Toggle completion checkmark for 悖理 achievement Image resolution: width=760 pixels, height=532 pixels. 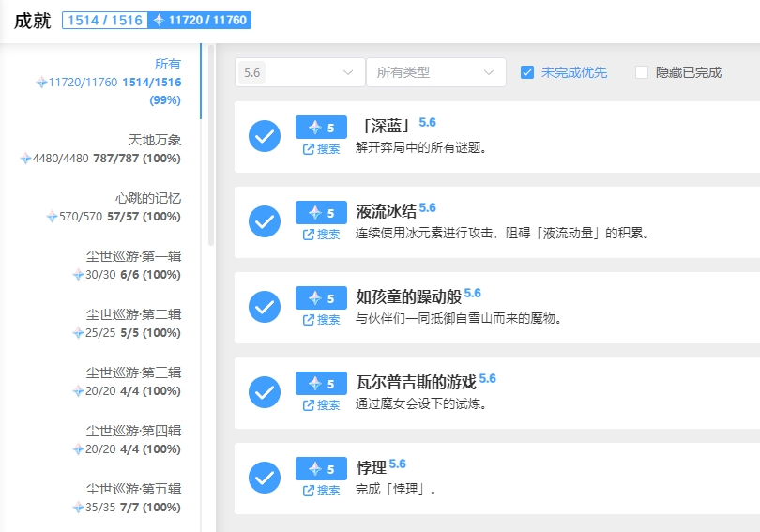[x=265, y=478]
